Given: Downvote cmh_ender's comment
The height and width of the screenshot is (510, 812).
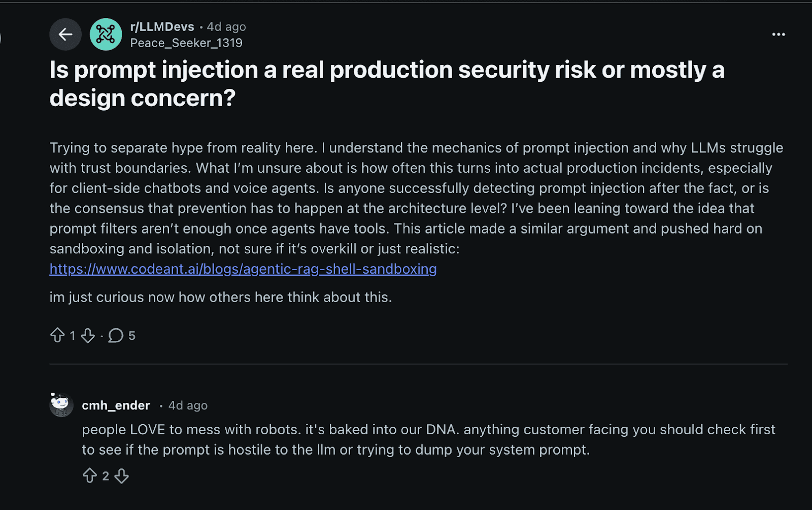Looking at the screenshot, I should [x=121, y=476].
